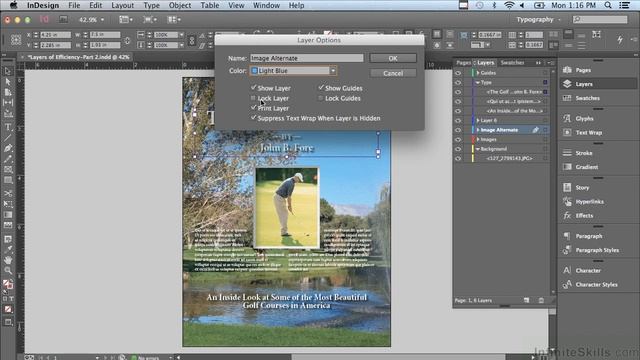The width and height of the screenshot is (640, 360).
Task: Select the Gap tool
Action: point(8,102)
